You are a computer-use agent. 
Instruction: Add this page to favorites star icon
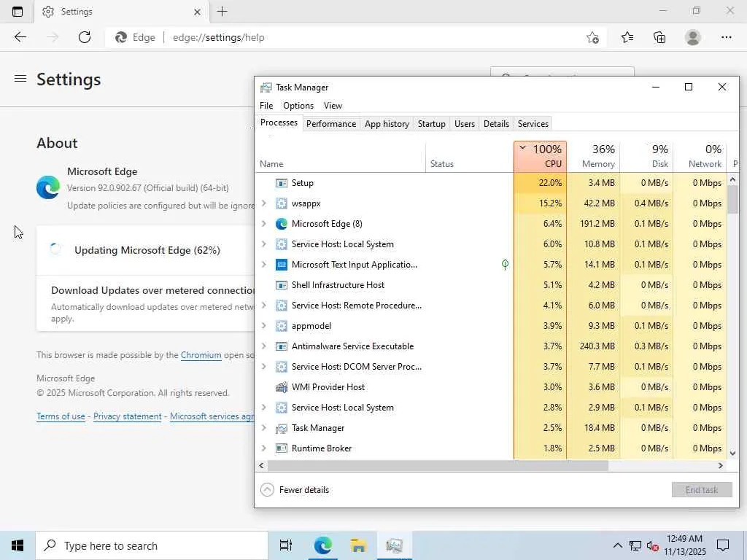click(592, 37)
